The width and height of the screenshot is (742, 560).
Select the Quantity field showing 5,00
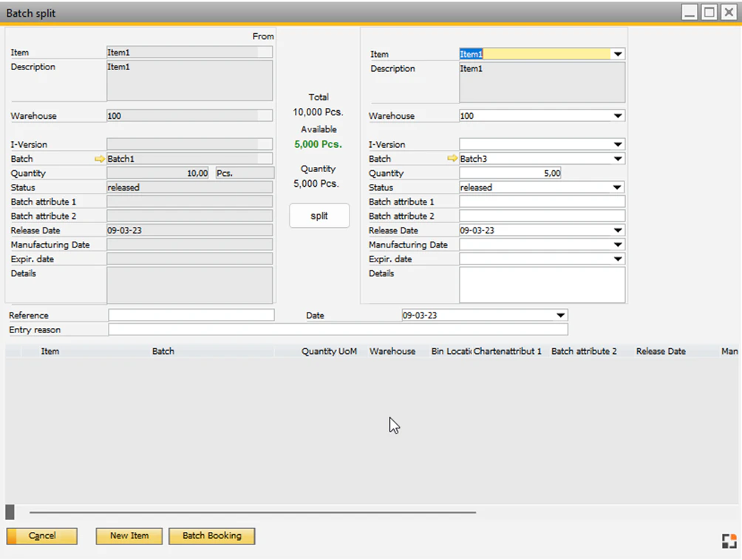tap(510, 172)
